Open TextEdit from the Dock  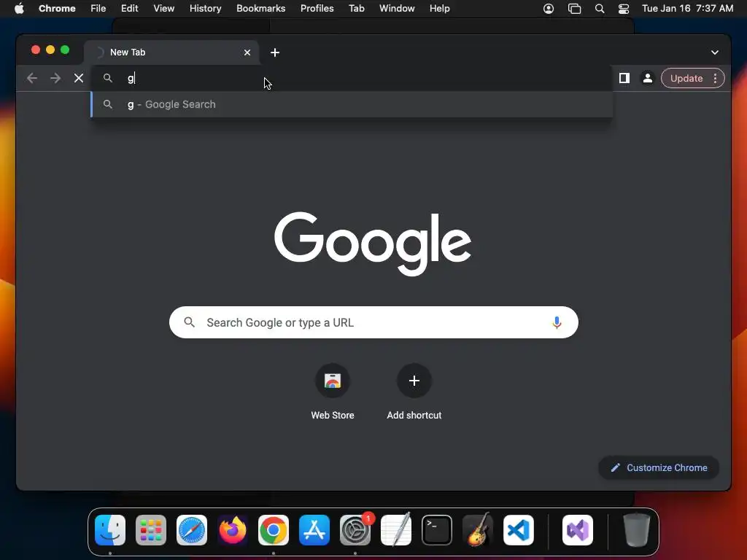396,530
